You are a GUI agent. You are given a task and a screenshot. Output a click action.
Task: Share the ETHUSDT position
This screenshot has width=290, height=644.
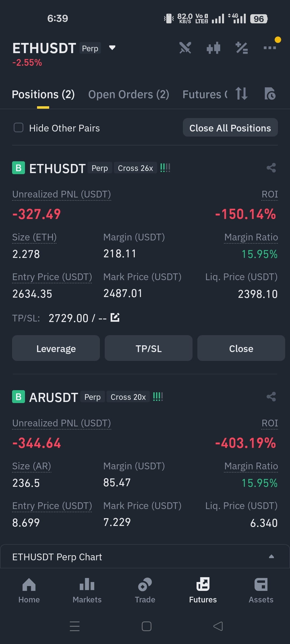point(271,168)
